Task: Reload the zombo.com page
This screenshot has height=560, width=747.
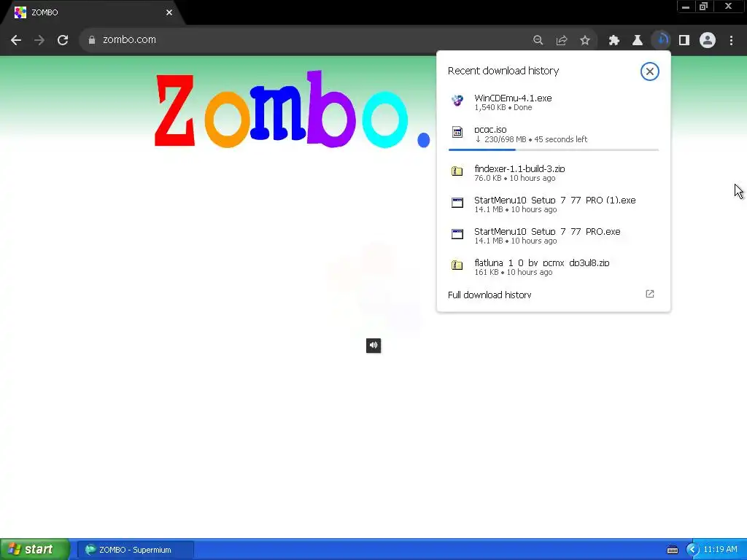Action: pos(63,40)
